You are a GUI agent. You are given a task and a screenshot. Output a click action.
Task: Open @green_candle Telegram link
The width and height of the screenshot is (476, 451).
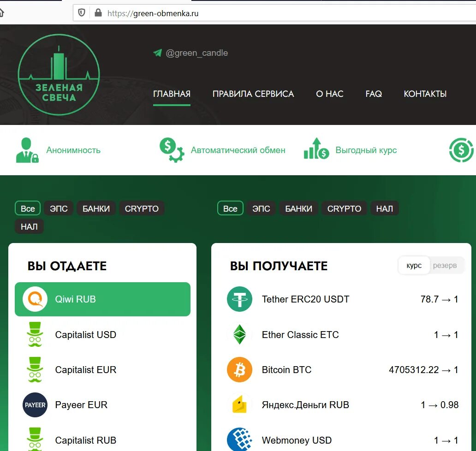[196, 53]
